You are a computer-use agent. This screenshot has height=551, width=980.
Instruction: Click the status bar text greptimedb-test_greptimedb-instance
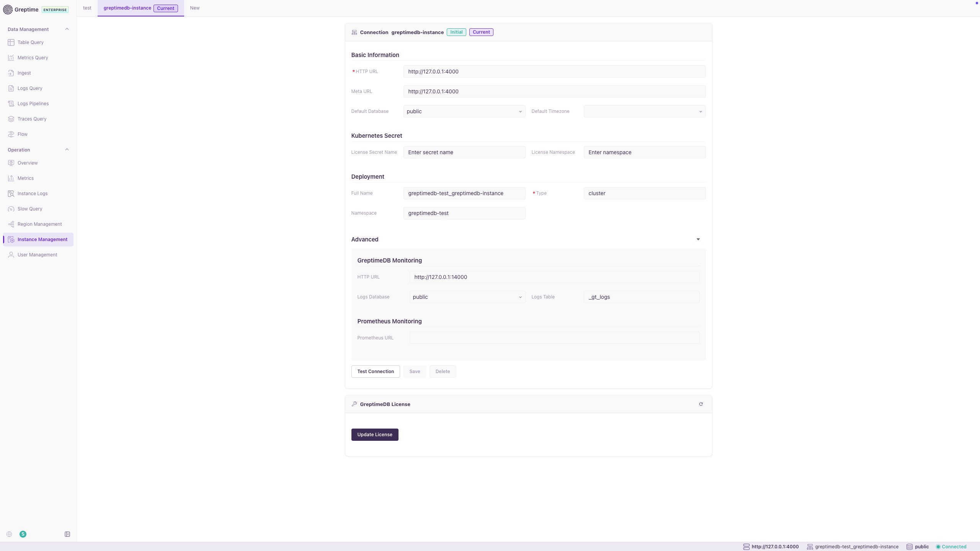point(857,547)
